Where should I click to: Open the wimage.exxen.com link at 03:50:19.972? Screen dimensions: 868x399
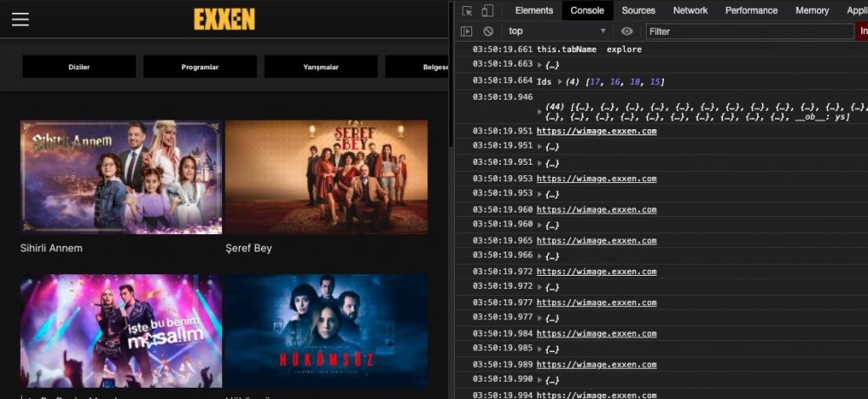tap(597, 271)
